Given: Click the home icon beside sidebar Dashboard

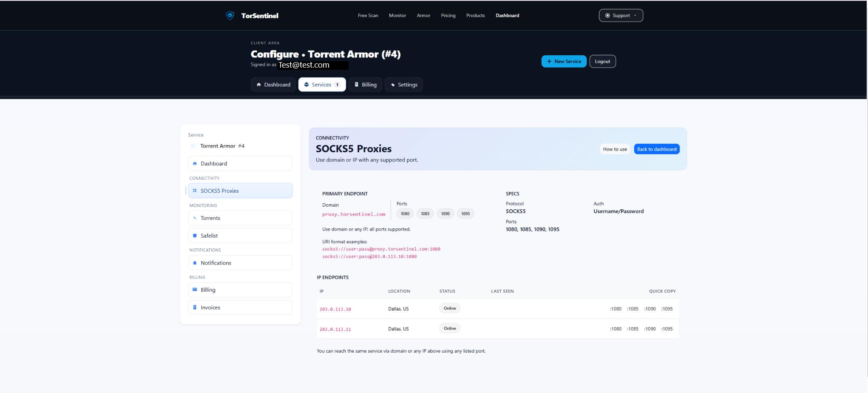Looking at the screenshot, I should tap(195, 163).
